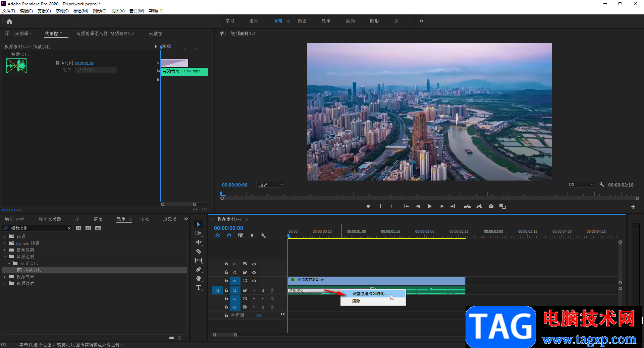The image size is (644, 348).
Task: Open program monitor wrench settings
Action: click(x=602, y=185)
